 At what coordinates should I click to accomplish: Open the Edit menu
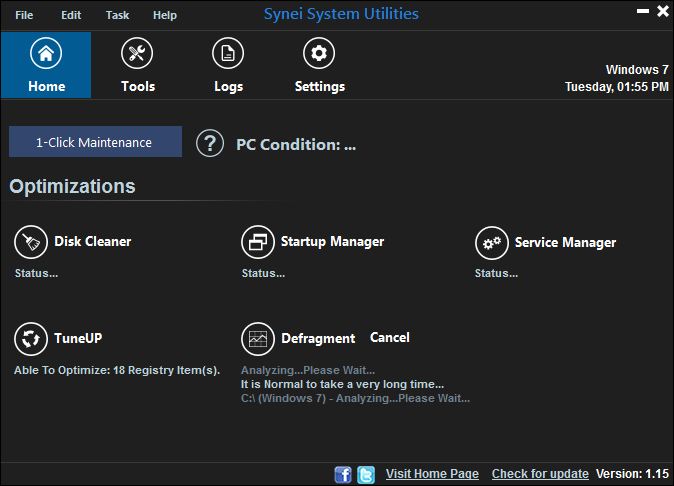[x=71, y=15]
